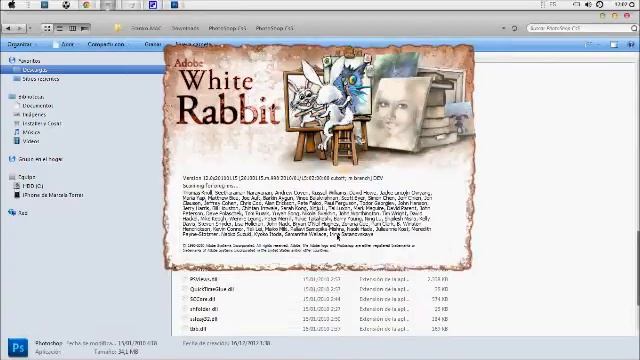Viewport: 640px width, 360px height.
Task: Switch to list view
Action: 60,28
